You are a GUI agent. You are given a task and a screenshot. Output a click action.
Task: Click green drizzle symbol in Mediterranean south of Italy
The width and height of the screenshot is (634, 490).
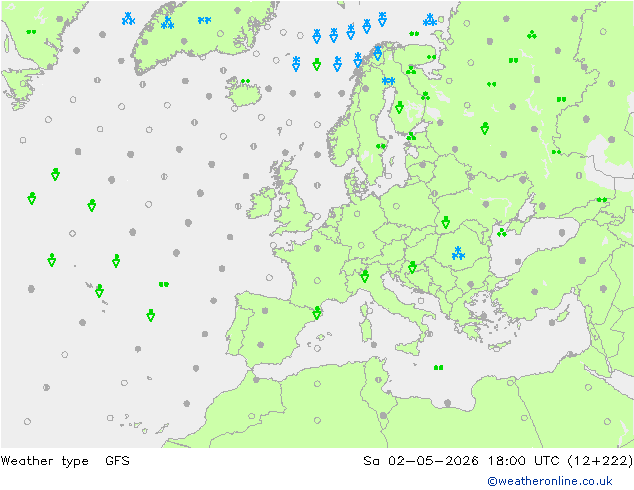tap(438, 368)
